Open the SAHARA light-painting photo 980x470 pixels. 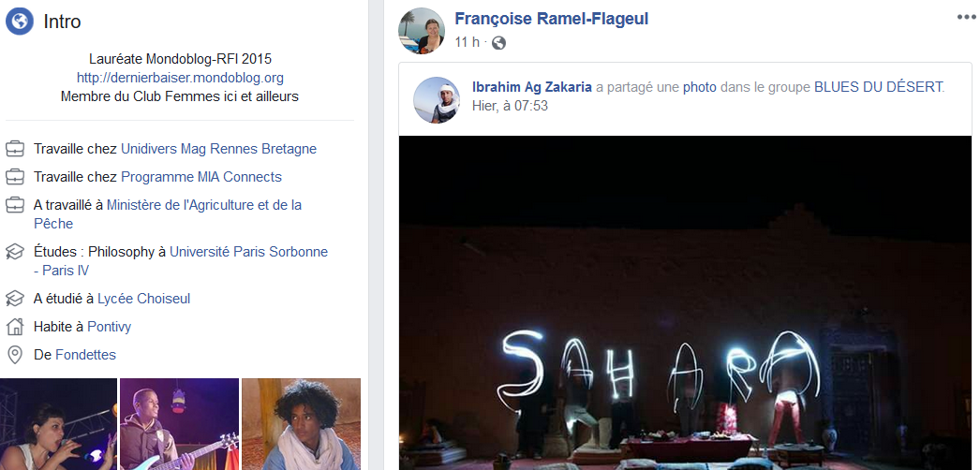click(x=685, y=302)
